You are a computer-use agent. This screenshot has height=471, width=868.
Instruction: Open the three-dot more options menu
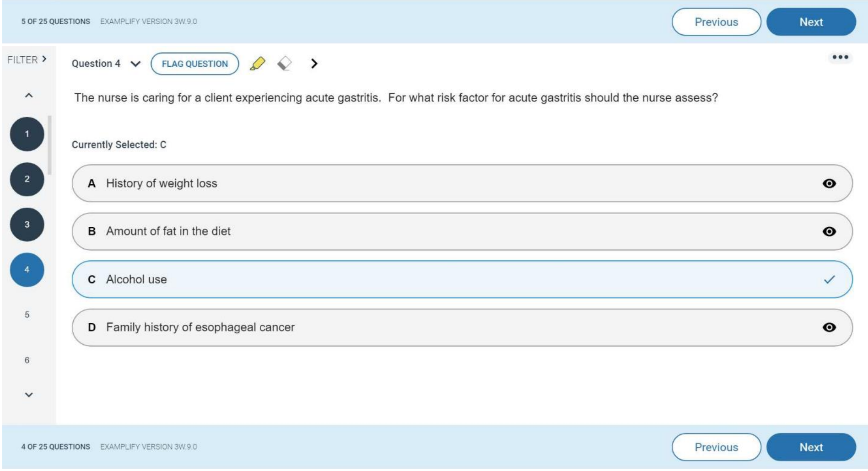click(x=840, y=58)
